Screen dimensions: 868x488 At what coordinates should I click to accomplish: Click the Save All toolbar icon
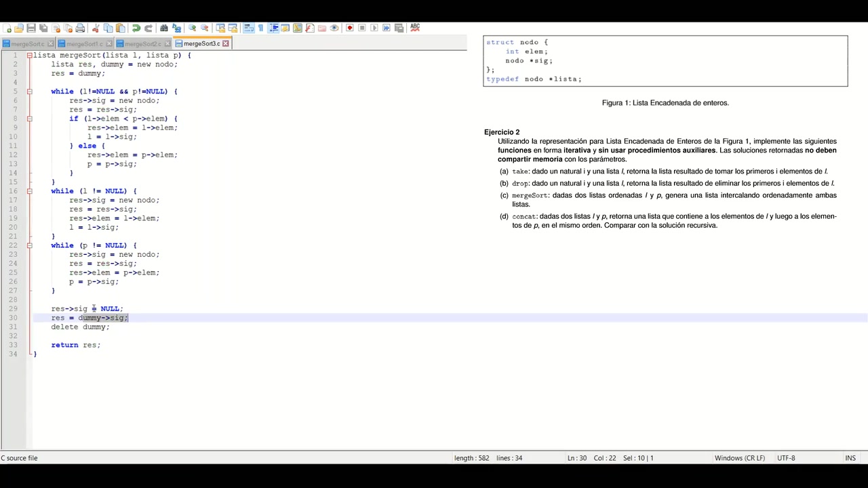click(x=43, y=28)
